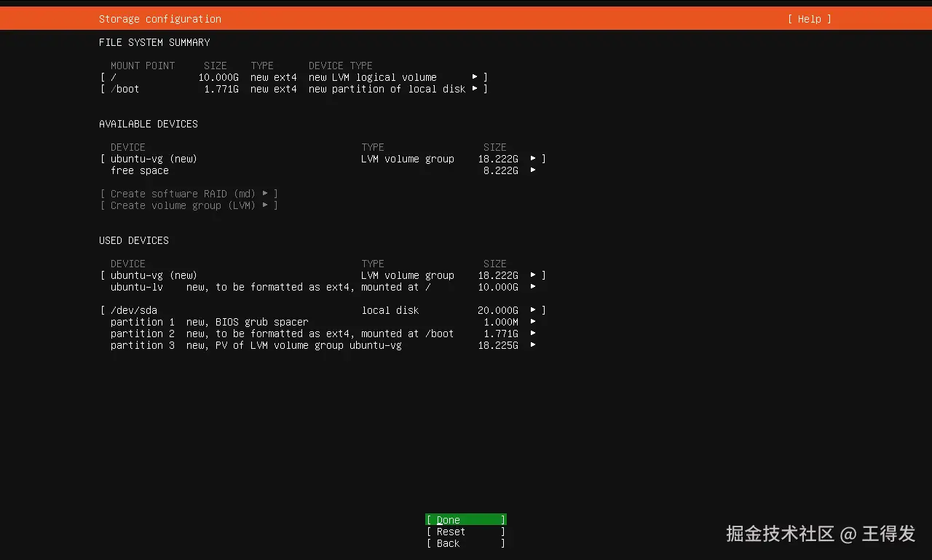
Task: Go Back to previous screen
Action: coord(466,543)
